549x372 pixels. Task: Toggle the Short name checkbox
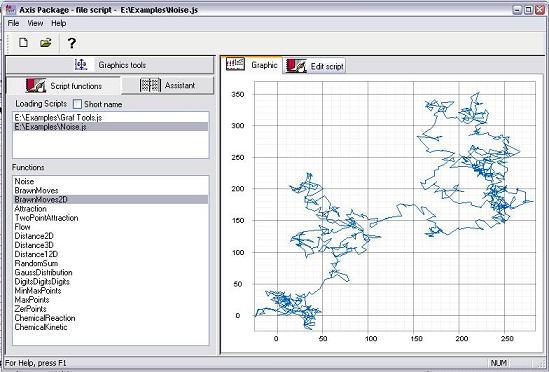[77, 104]
